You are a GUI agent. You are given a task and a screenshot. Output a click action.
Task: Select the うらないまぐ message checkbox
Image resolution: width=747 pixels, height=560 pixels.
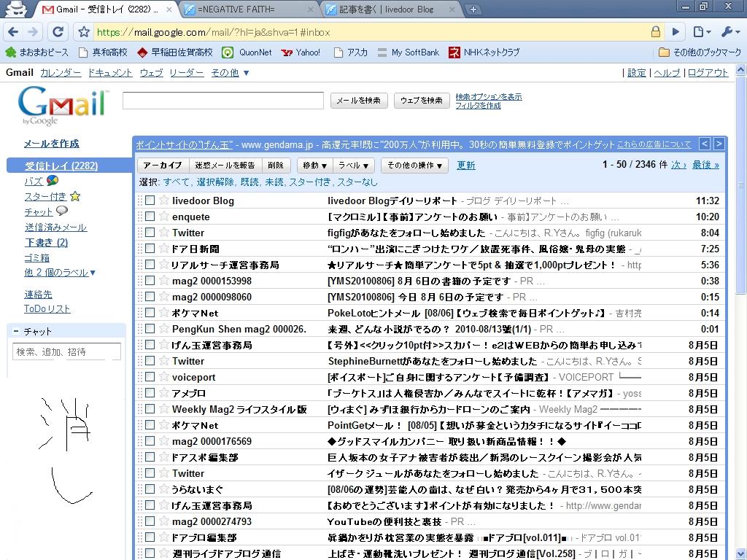(x=150, y=489)
